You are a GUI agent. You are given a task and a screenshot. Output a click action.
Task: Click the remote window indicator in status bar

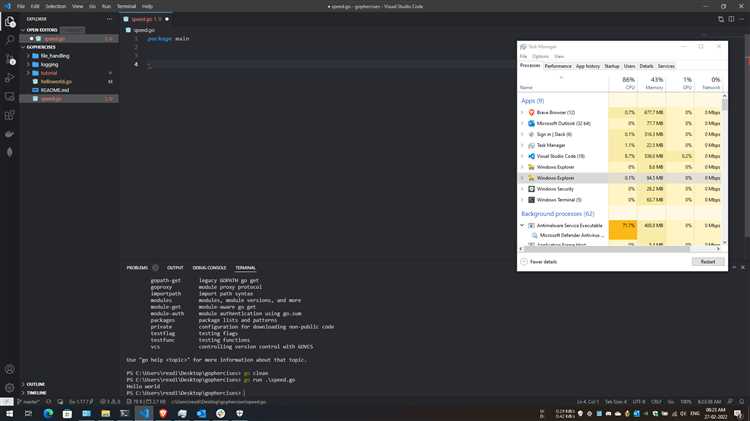(x=7, y=402)
